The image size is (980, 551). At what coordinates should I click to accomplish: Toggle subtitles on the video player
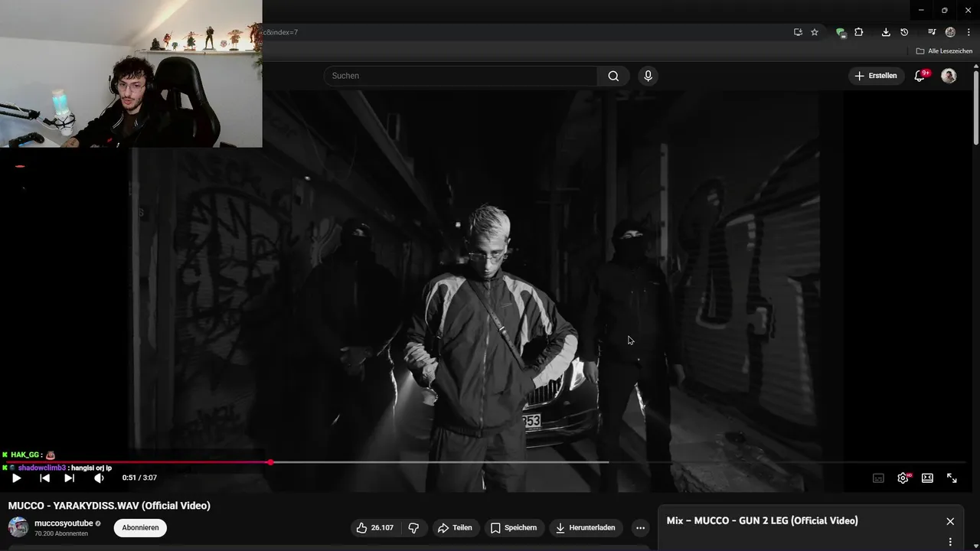[x=878, y=478]
